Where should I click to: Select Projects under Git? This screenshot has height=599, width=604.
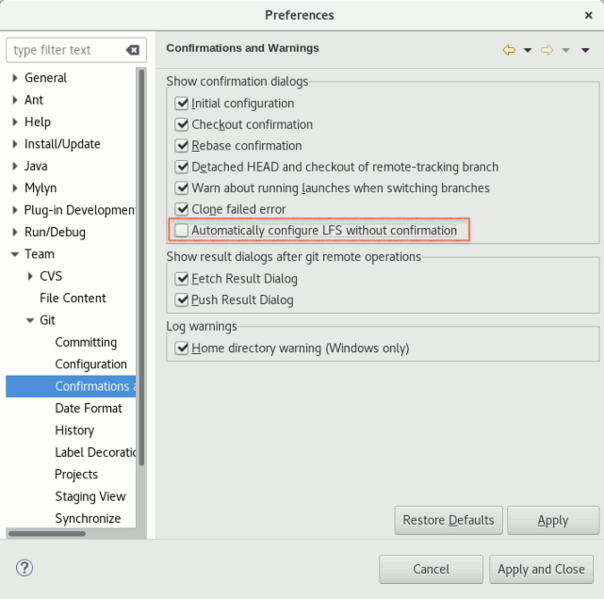coord(76,474)
